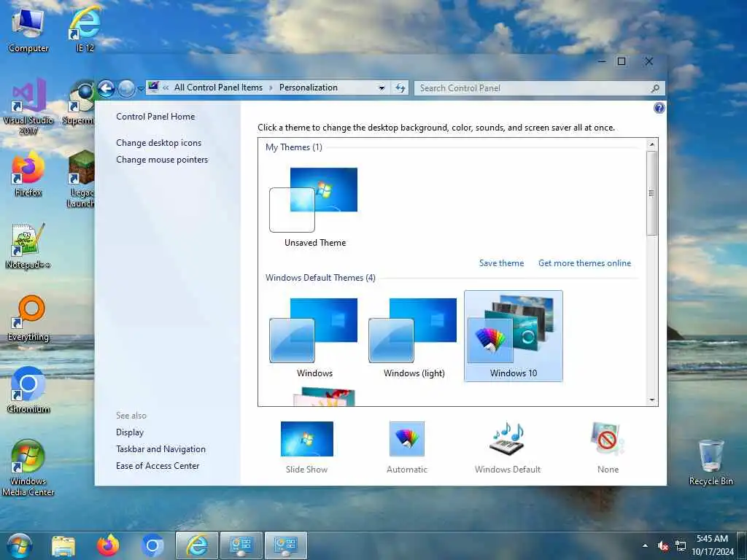Select the Windows default theme

314,337
